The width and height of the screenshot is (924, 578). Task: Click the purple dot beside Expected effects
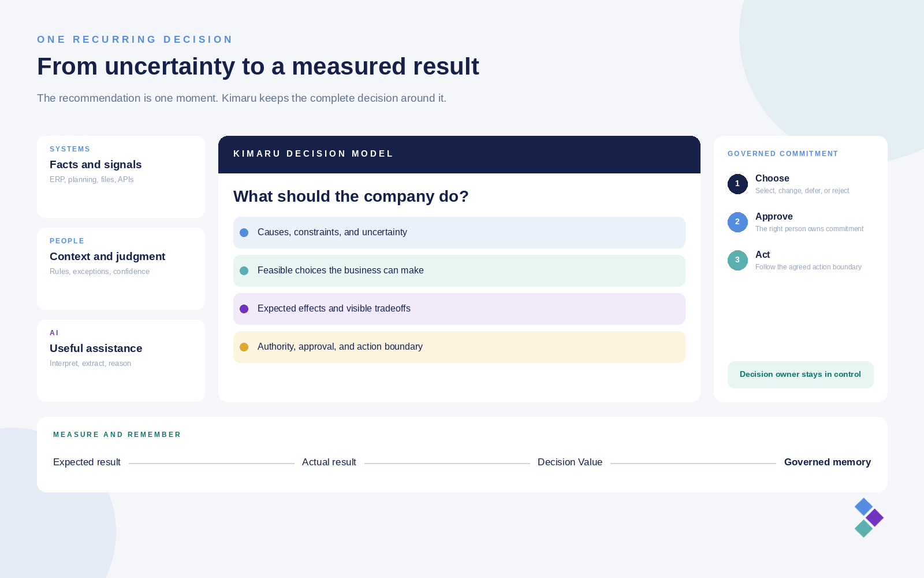[x=244, y=309]
